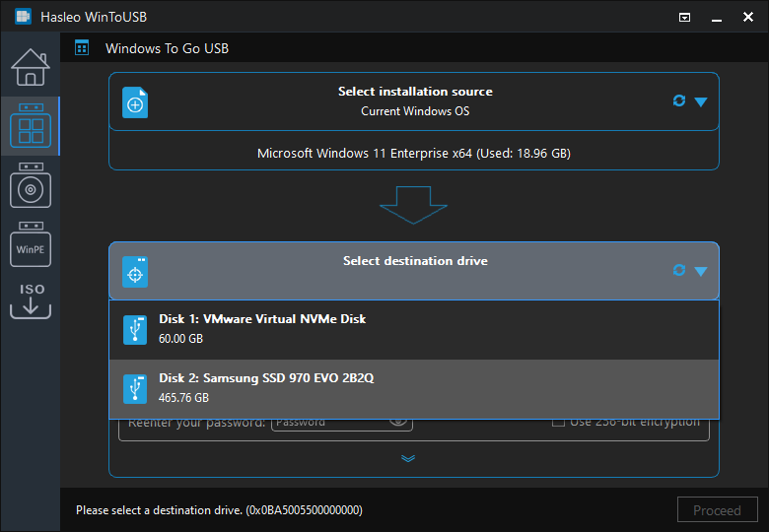Screen dimensions: 769x532
Task: Click the Select destination drive header
Action: pyautogui.click(x=415, y=261)
